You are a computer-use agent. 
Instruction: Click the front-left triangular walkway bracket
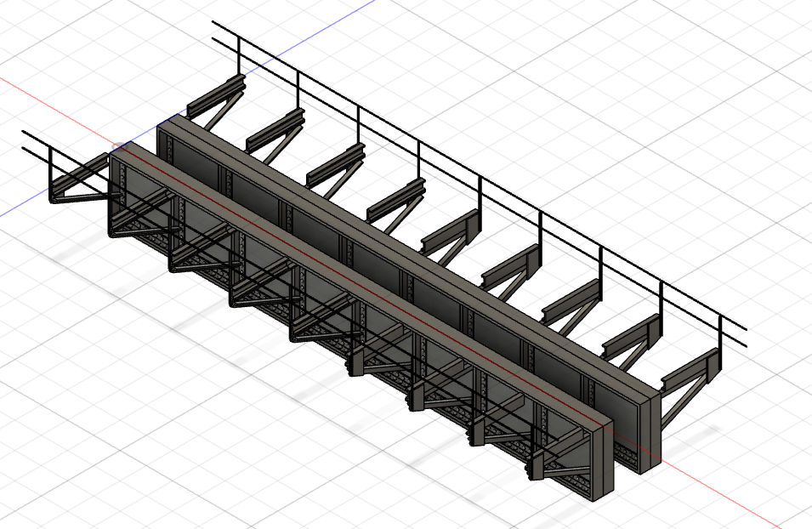pyautogui.click(x=81, y=185)
